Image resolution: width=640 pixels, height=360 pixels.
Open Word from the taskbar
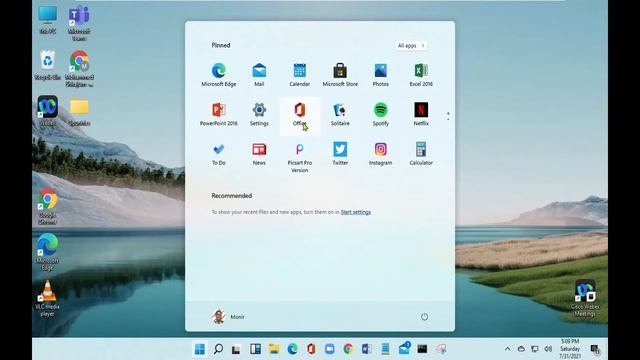coord(367,349)
